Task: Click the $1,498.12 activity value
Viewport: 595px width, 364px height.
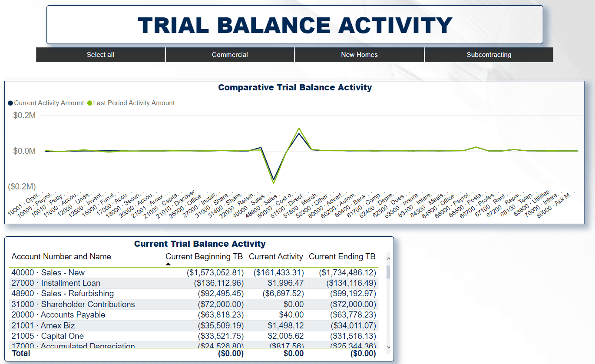Action: [x=286, y=326]
